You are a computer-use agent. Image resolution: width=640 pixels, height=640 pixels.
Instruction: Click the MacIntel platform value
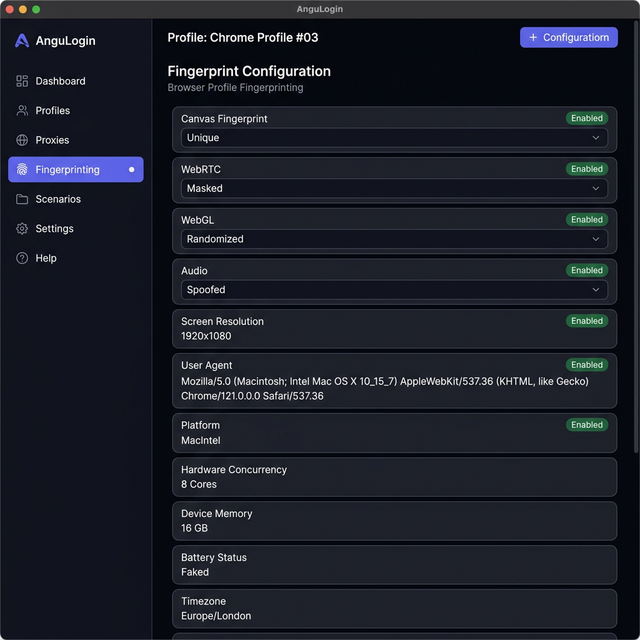click(200, 440)
